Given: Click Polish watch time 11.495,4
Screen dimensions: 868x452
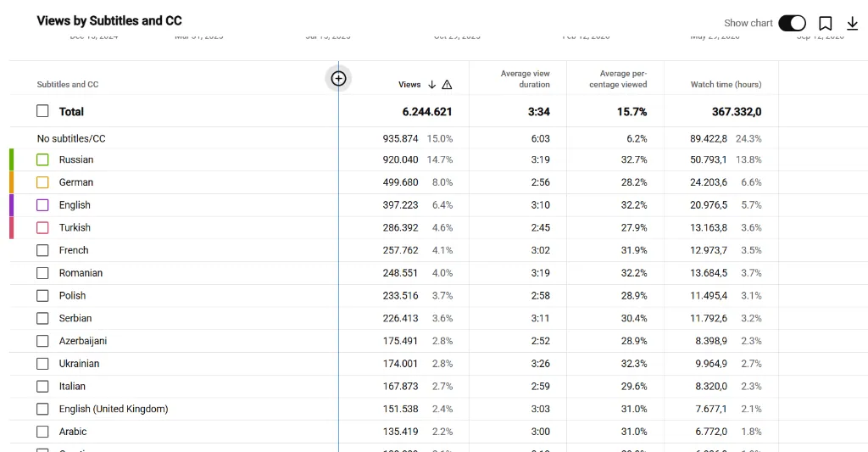Looking at the screenshot, I should [709, 296].
